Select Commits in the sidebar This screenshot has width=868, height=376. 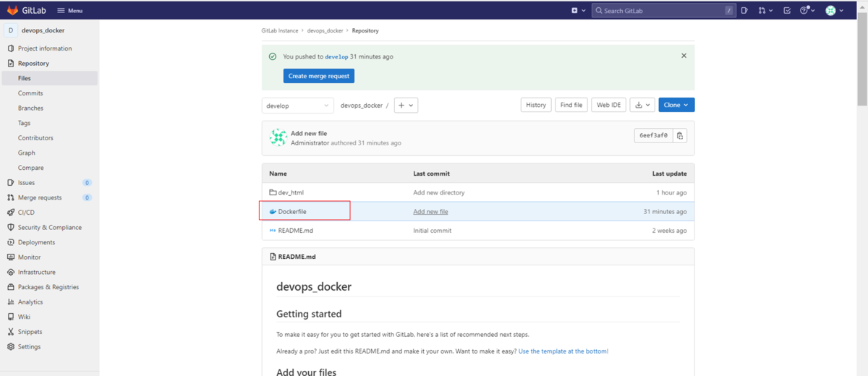30,93
